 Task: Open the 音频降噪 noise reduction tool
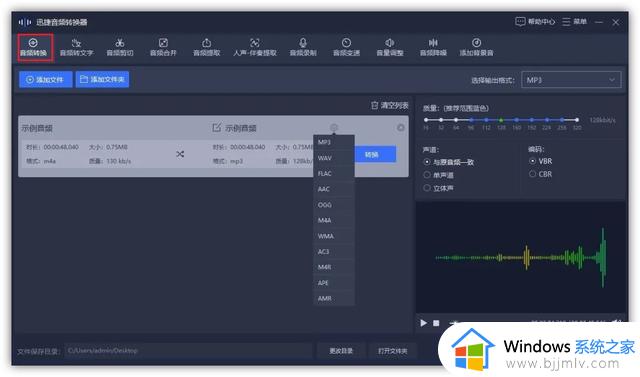pos(433,47)
